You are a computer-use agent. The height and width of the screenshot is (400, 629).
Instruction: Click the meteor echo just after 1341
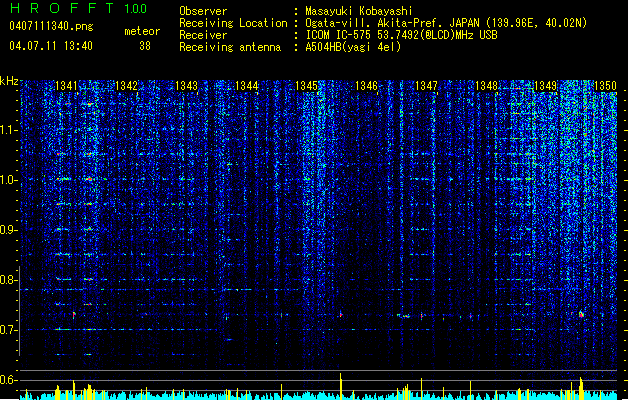pyautogui.click(x=74, y=315)
